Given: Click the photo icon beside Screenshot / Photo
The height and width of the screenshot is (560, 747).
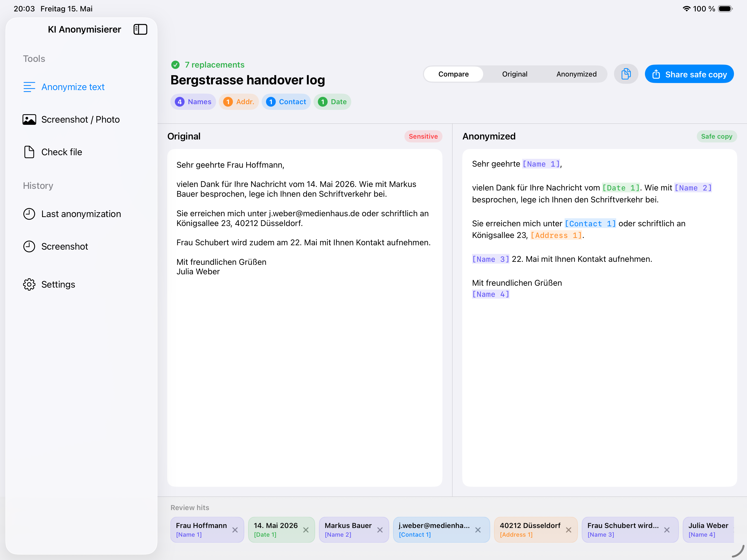Looking at the screenshot, I should (29, 119).
